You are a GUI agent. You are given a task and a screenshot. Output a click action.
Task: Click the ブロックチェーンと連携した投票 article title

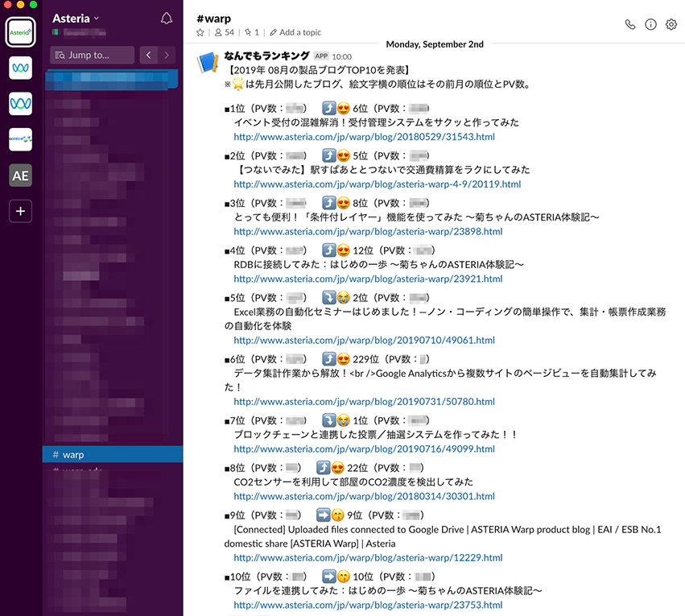coord(376,435)
